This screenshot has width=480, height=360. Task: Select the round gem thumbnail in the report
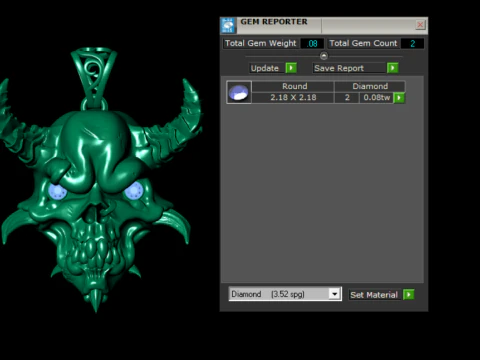(239, 92)
